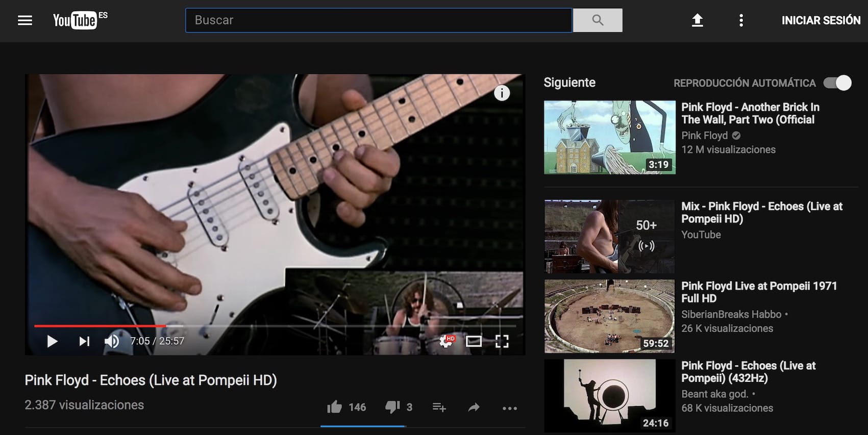Mute the video volume
This screenshot has height=435, width=868.
(112, 341)
